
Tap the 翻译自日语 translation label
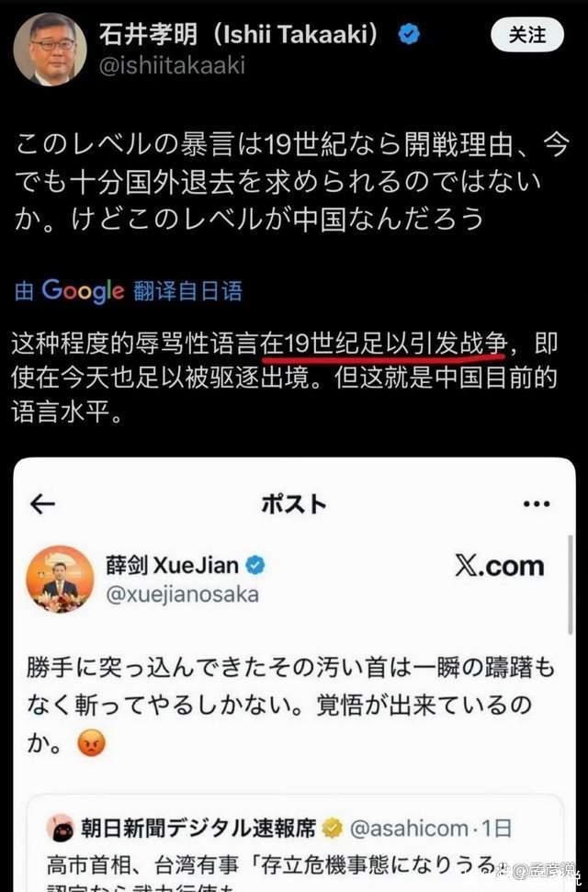click(x=188, y=291)
